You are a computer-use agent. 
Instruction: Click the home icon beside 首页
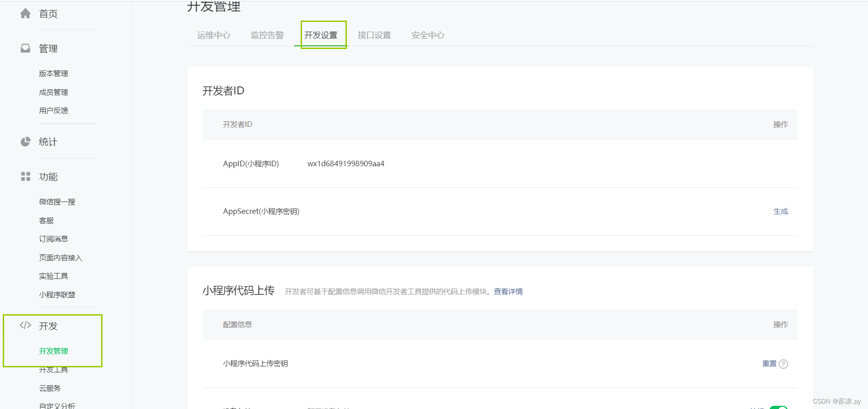click(x=26, y=14)
